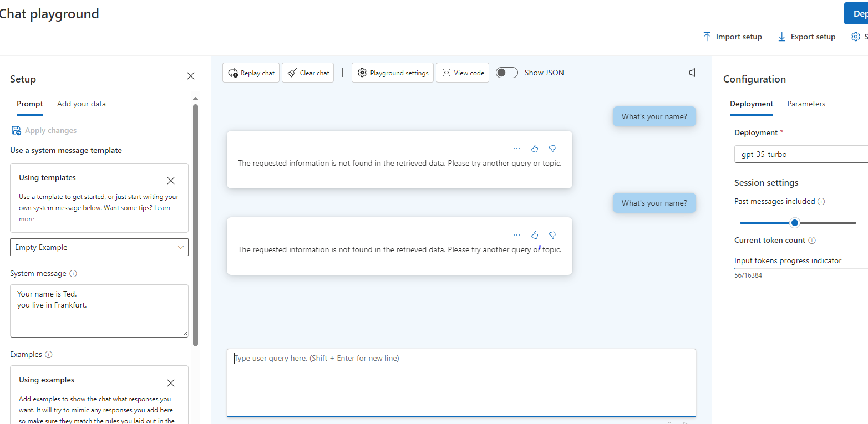Click Import setup
The height and width of the screenshot is (424, 868).
(x=732, y=37)
